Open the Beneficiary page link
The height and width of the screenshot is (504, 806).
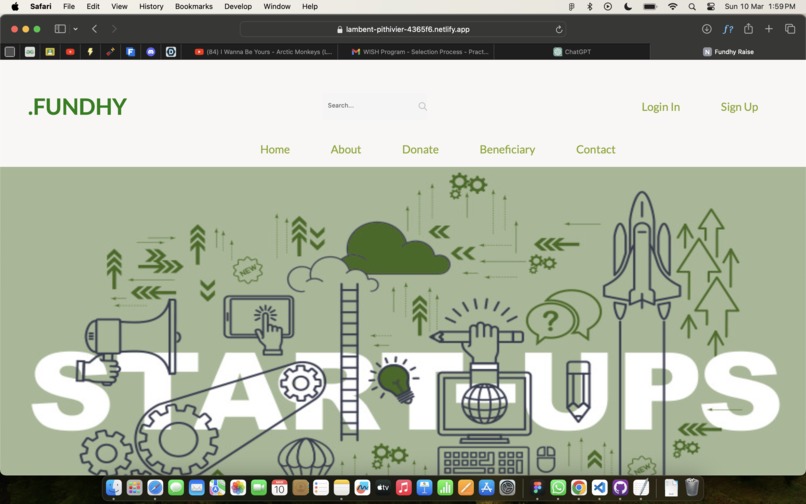(x=507, y=149)
